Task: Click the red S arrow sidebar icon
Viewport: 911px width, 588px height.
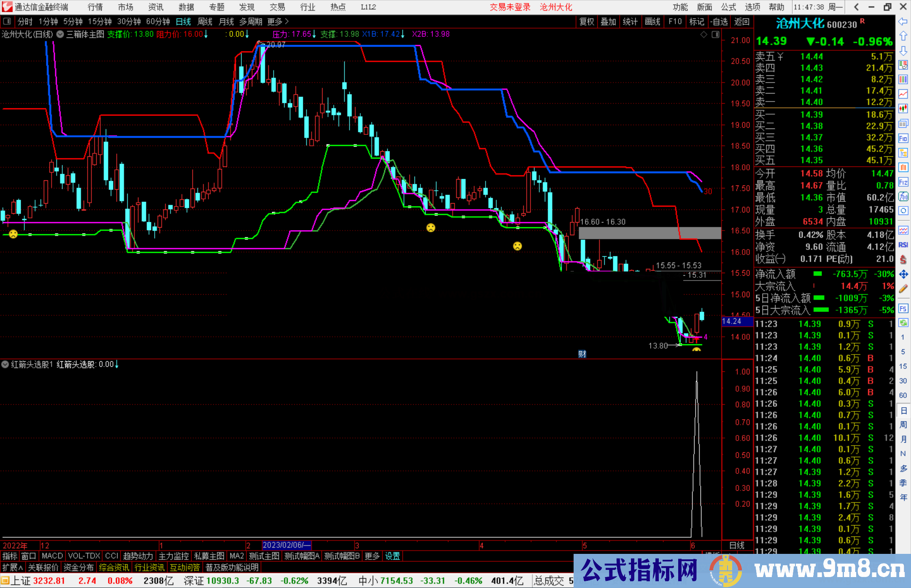Action: tap(903, 260)
